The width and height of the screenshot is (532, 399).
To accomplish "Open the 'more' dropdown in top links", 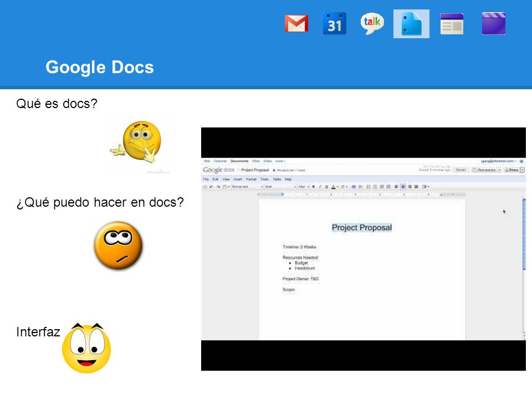I will point(280,161).
